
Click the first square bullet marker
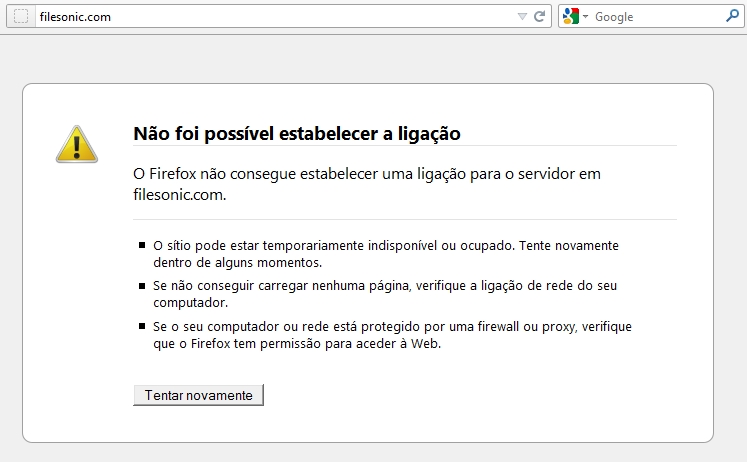pyautogui.click(x=142, y=245)
